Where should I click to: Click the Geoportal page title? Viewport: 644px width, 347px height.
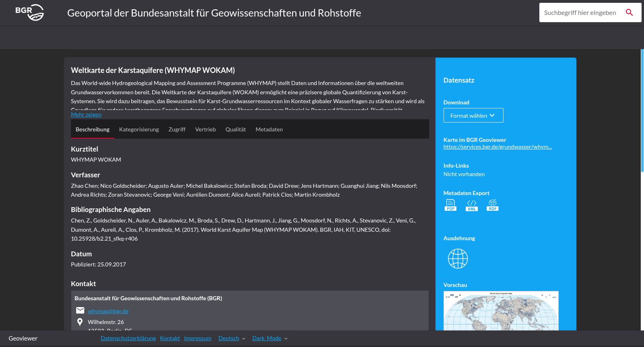click(214, 13)
